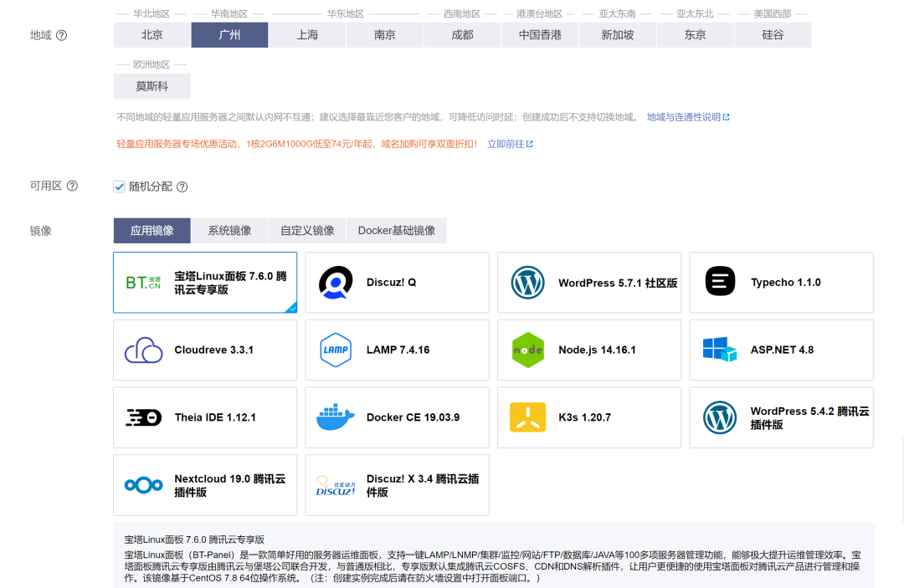Select the 中国香港 region

coord(540,35)
